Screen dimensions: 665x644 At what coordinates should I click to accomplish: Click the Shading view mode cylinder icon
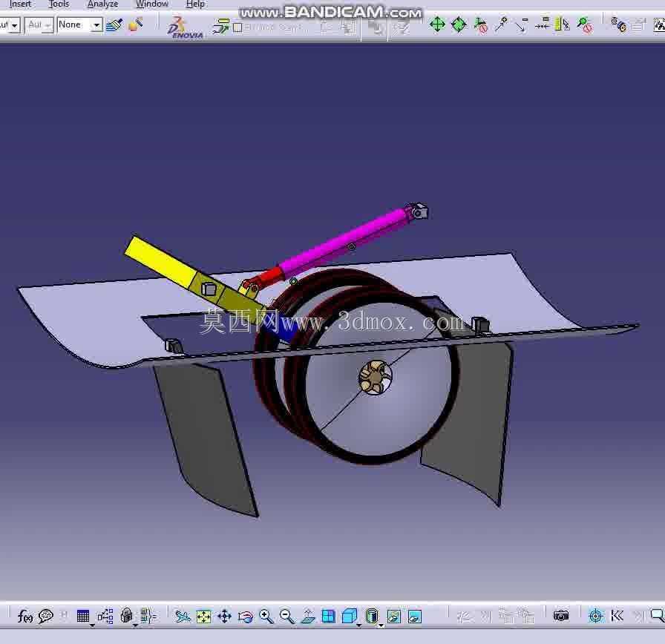[372, 616]
